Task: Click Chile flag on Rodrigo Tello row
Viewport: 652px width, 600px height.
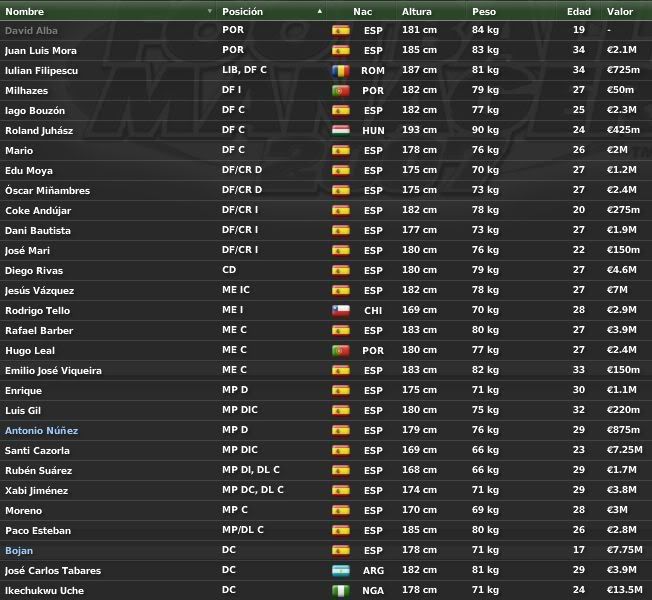Action: pyautogui.click(x=341, y=311)
